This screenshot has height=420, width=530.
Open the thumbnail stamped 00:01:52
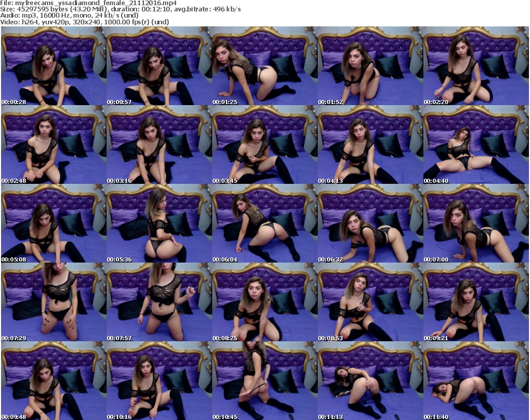(370, 66)
